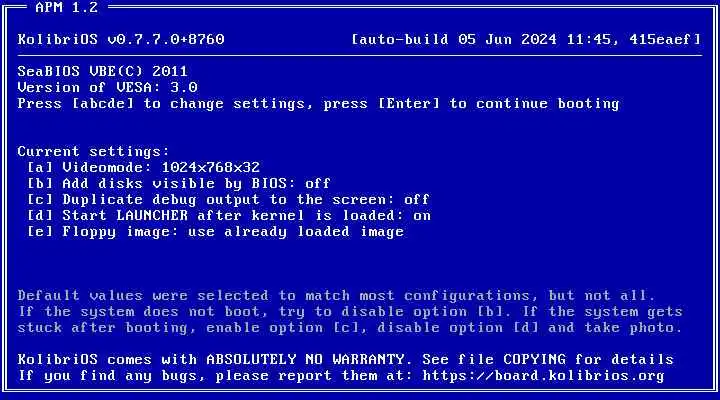
Task: Select the [a] Videomode setting line
Action: point(143,167)
